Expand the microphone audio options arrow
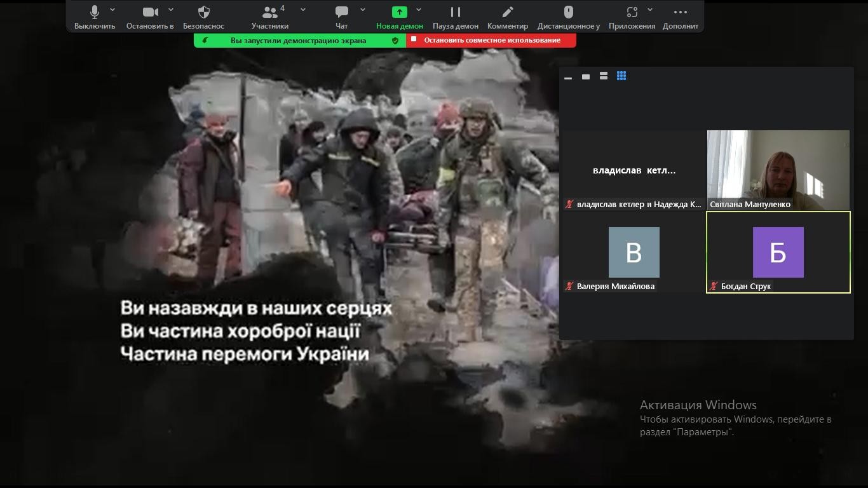Viewport: 868px width, 488px height. coord(112,10)
